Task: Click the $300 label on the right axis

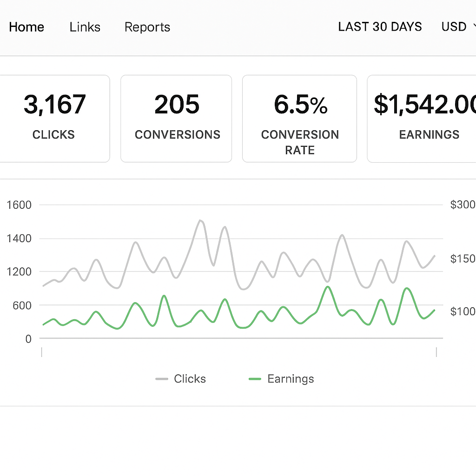Action: 463,205
